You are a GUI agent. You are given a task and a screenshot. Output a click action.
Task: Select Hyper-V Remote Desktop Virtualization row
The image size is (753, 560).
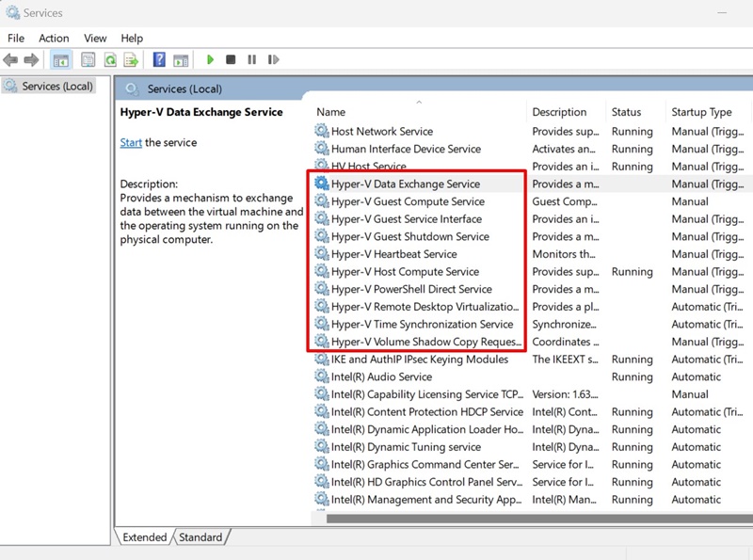point(531,307)
